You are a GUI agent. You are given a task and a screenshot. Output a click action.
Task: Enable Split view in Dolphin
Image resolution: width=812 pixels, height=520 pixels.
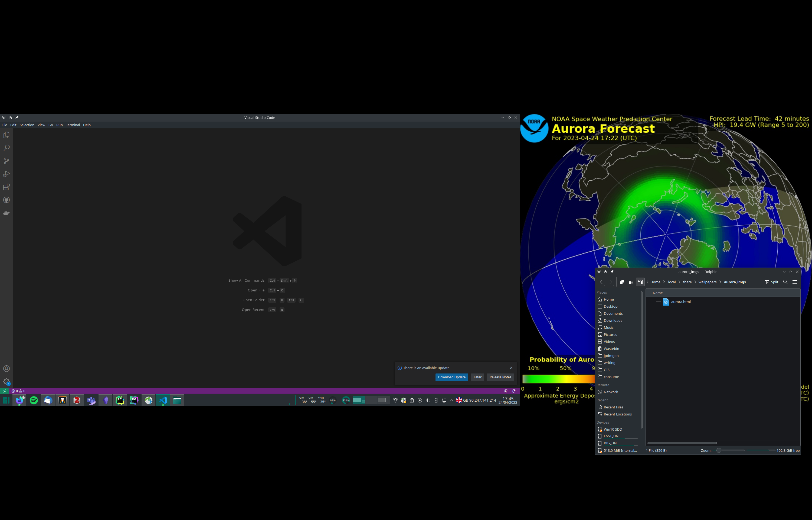772,282
